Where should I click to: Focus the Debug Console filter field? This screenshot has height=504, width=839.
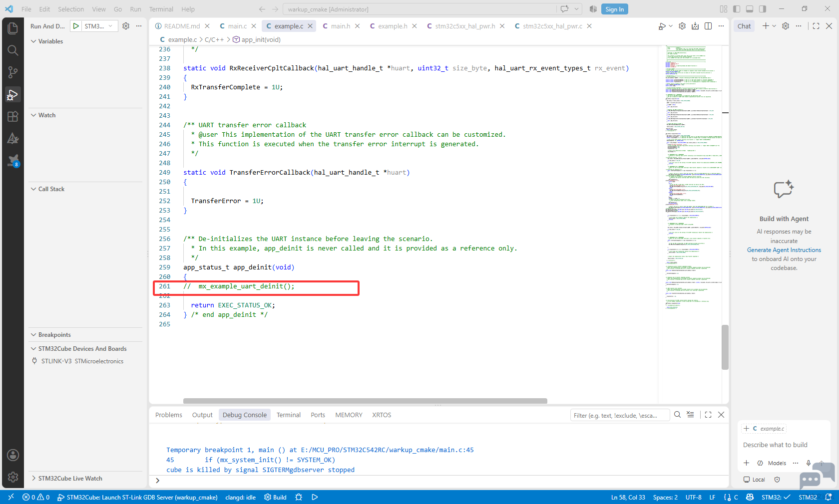[x=619, y=415]
